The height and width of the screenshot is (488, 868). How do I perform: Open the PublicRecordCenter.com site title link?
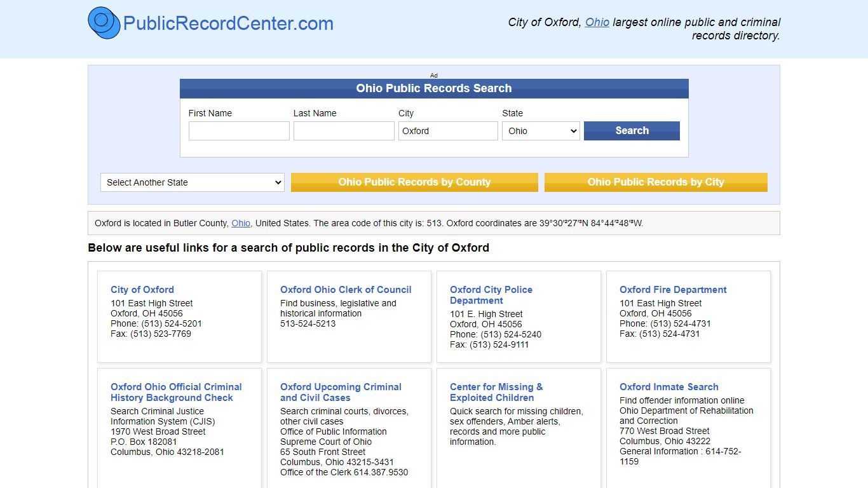(228, 24)
